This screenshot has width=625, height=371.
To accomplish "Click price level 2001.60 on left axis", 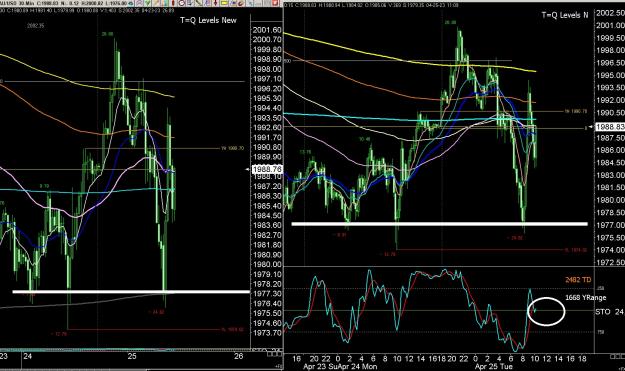I will tap(267, 30).
